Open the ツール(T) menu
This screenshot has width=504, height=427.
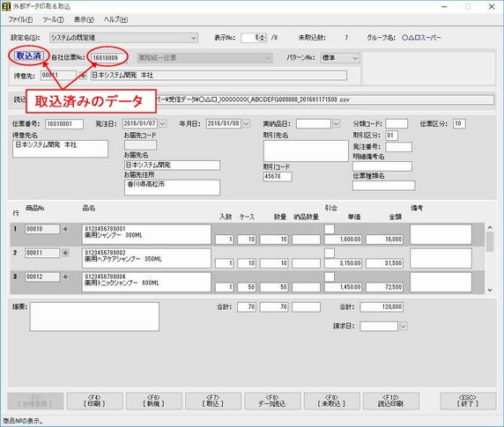[x=53, y=19]
